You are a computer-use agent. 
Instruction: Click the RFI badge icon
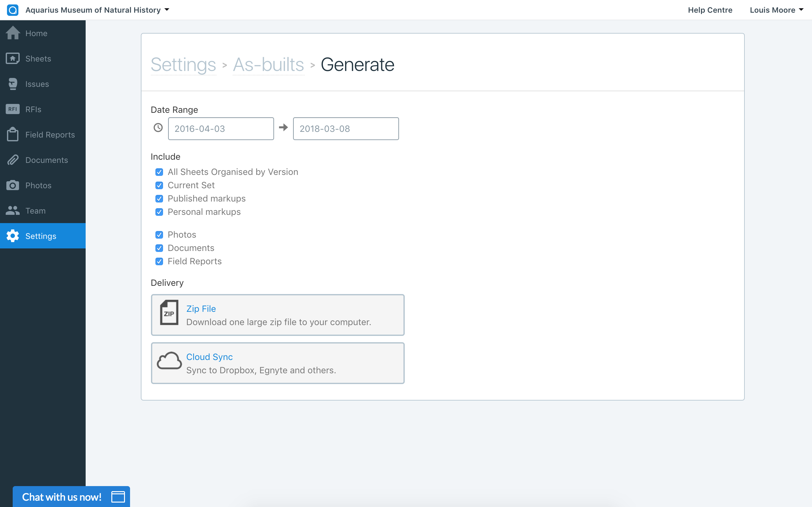pyautogui.click(x=13, y=109)
